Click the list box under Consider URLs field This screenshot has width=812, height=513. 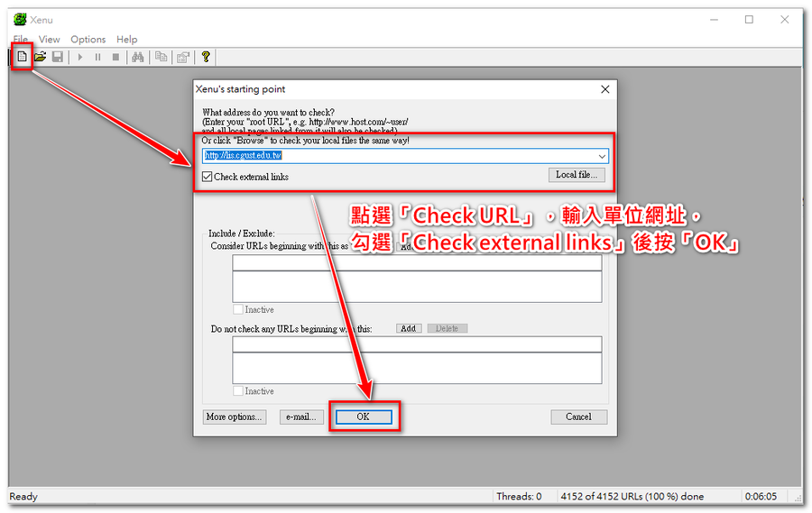coord(417,287)
